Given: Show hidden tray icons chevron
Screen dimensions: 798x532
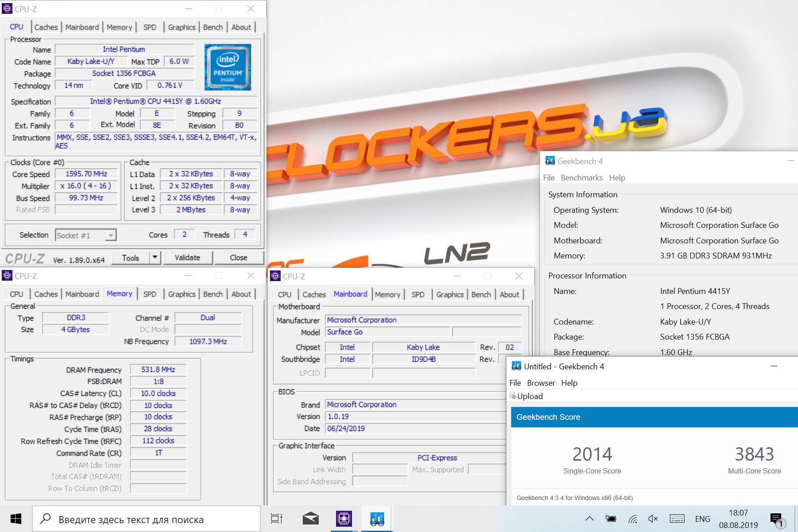Looking at the screenshot, I should click(590, 519).
